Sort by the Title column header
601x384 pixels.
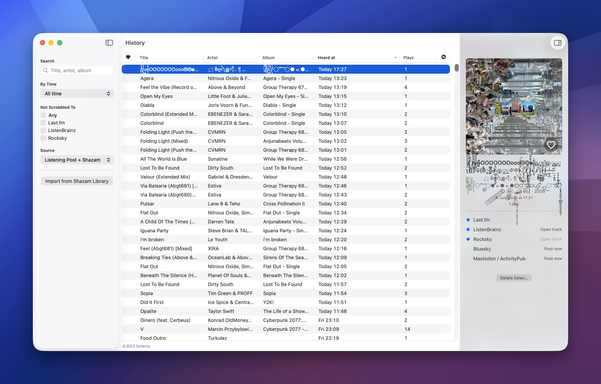click(x=144, y=57)
